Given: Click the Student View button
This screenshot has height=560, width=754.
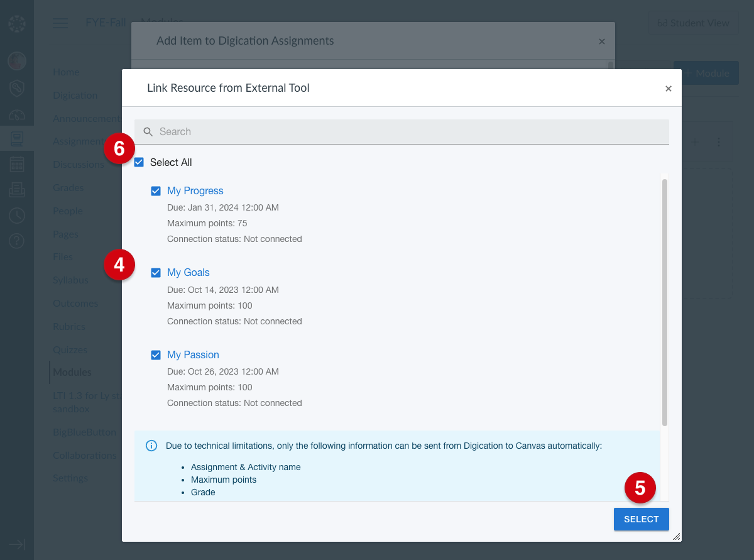Looking at the screenshot, I should tap(694, 23).
